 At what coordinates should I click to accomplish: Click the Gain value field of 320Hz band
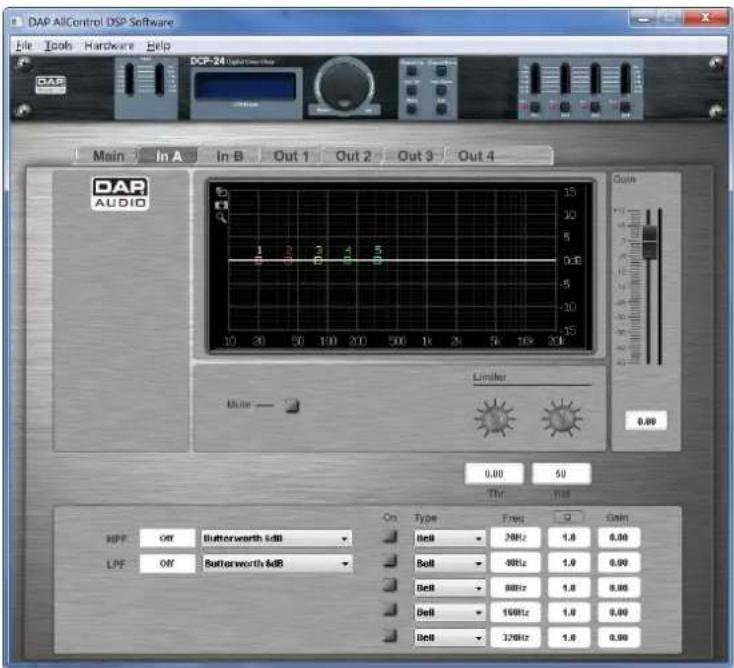618,638
